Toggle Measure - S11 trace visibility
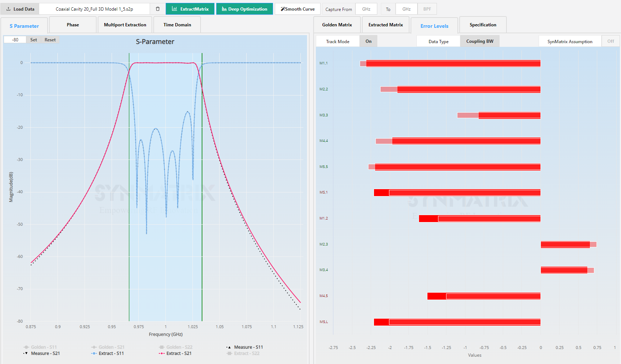Viewport: 621px width, 364px height. pyautogui.click(x=244, y=347)
